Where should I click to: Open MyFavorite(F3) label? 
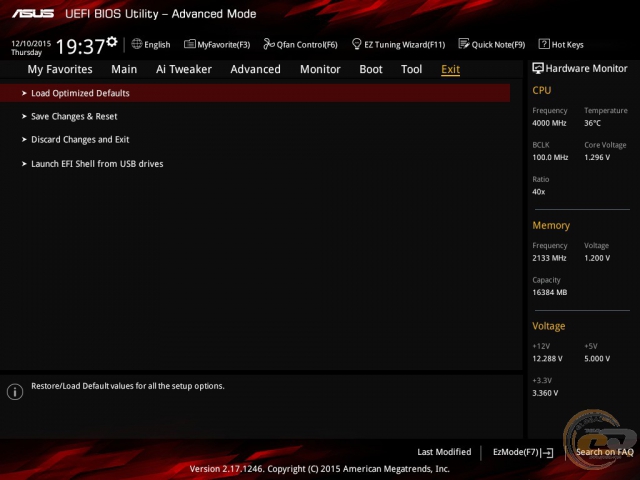tap(224, 44)
